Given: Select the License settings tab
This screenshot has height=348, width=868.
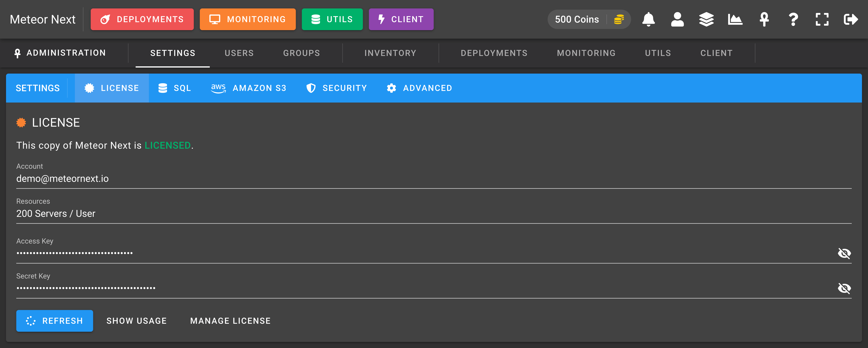Looking at the screenshot, I should (112, 88).
